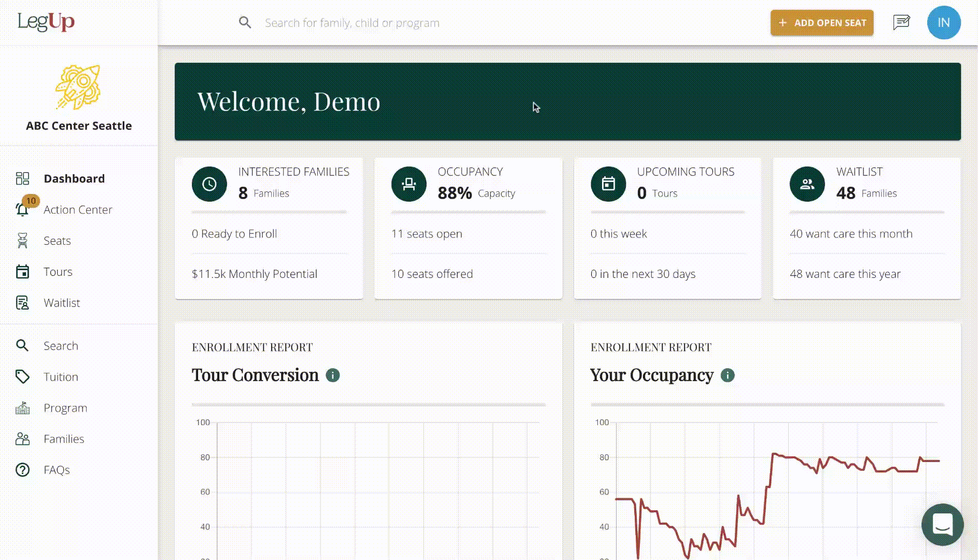Click the Add Open Seat button
This screenshot has height=560, width=978.
(x=822, y=23)
